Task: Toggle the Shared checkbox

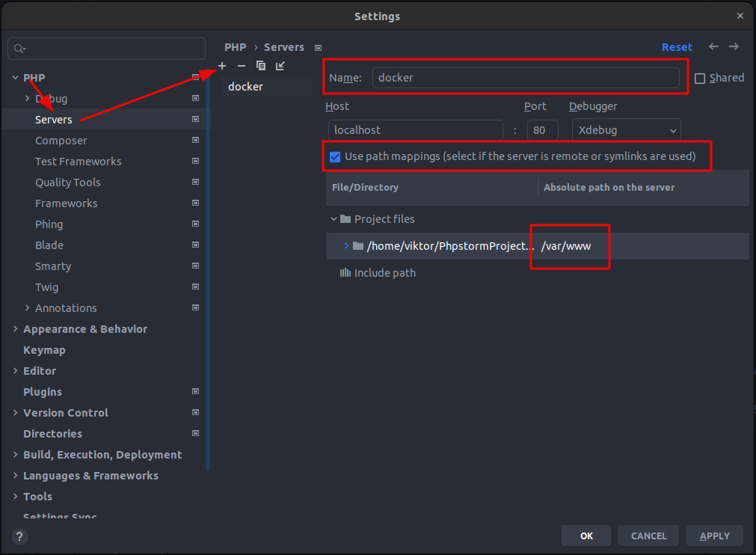Action: [x=700, y=78]
